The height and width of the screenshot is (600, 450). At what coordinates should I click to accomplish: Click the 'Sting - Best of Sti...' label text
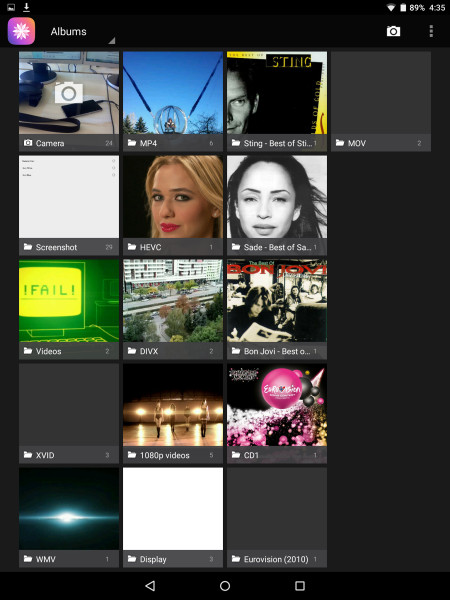278,143
